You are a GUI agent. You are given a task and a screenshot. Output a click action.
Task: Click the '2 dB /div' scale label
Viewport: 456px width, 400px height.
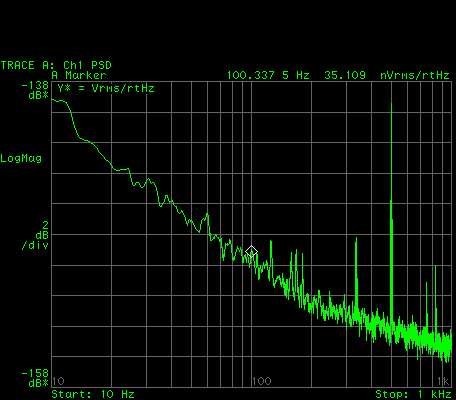(x=35, y=235)
